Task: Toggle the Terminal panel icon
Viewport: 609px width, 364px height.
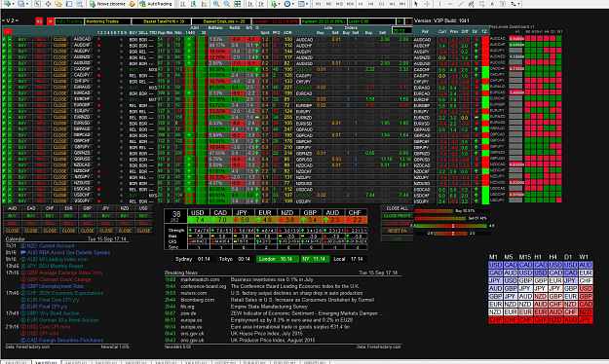Action: (69, 4)
